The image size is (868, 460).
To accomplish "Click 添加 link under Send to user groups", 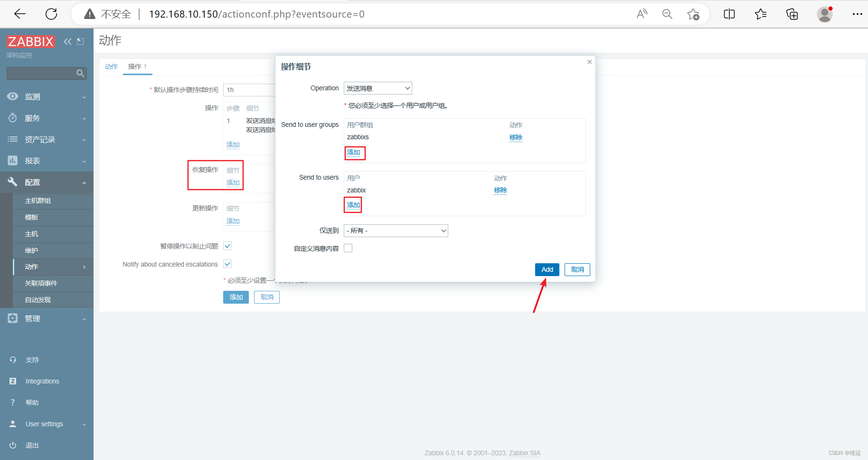I will point(354,153).
